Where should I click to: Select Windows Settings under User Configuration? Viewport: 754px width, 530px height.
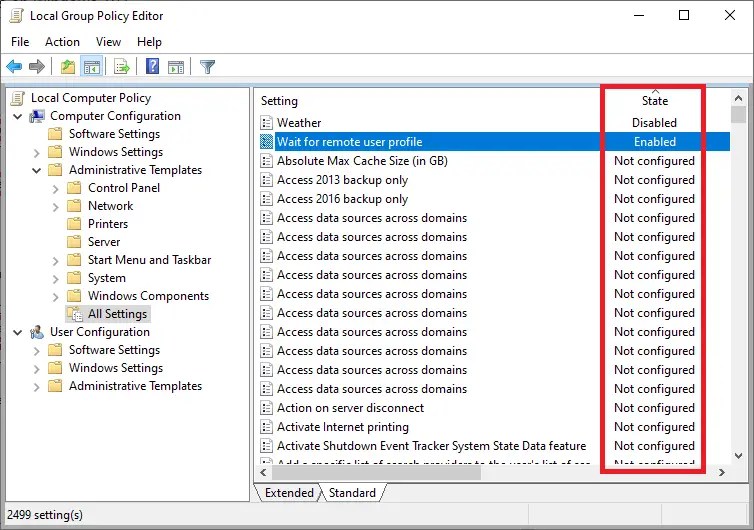point(116,368)
